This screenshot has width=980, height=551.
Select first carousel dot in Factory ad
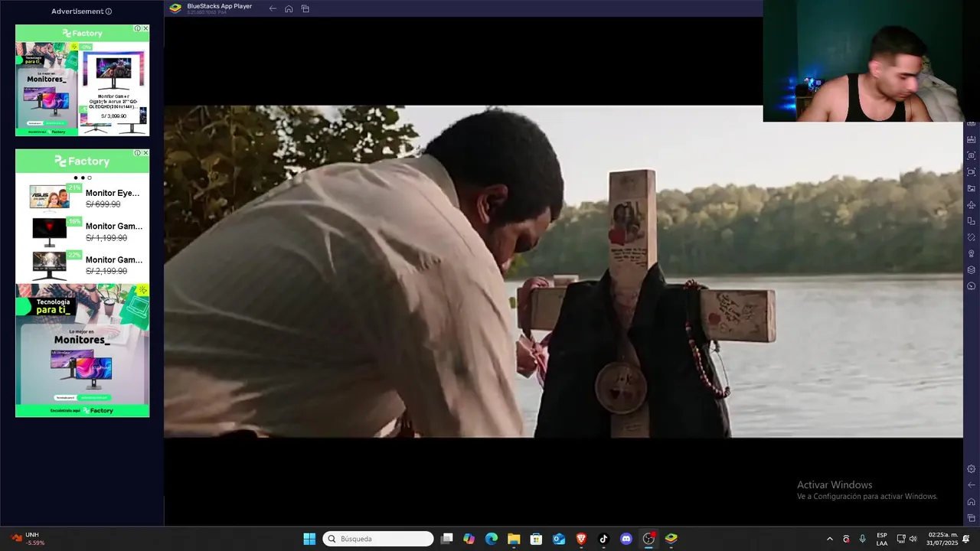click(76, 178)
